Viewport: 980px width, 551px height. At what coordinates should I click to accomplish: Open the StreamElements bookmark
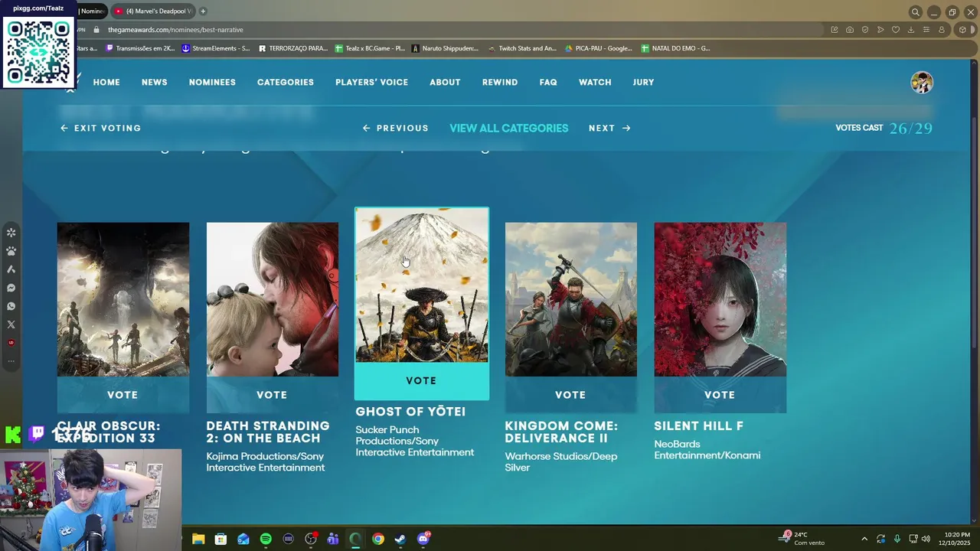tap(216, 48)
